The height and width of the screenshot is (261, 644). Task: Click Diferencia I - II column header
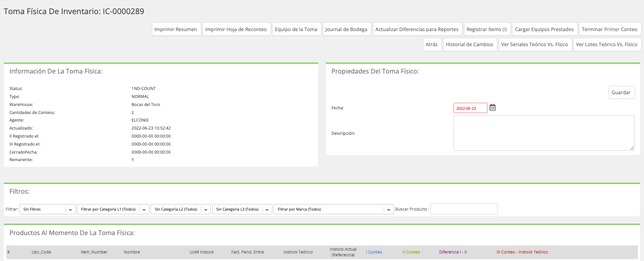pyautogui.click(x=453, y=252)
